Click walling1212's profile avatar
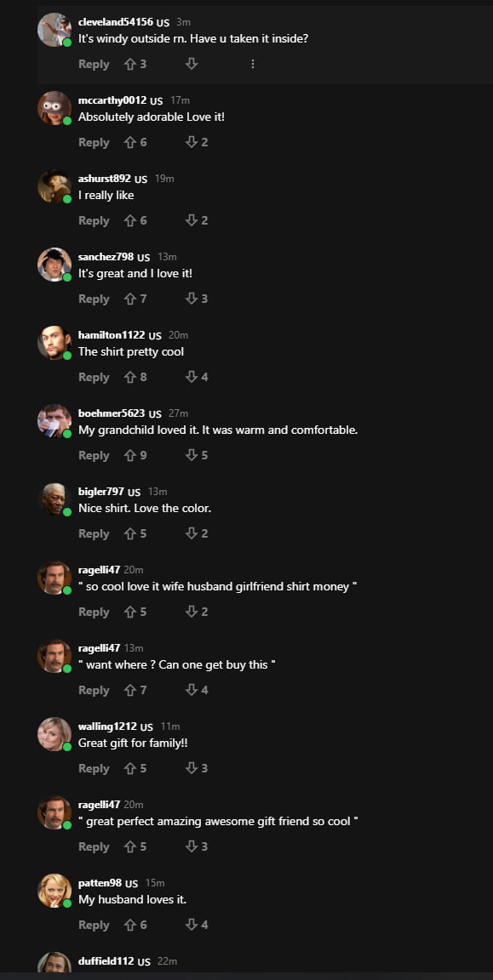This screenshot has width=493, height=980. point(54,733)
